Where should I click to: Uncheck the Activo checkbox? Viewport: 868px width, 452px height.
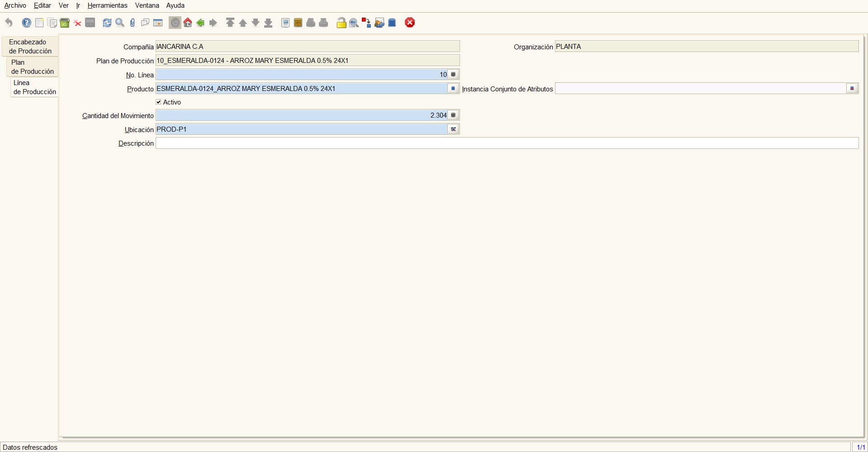click(x=158, y=102)
